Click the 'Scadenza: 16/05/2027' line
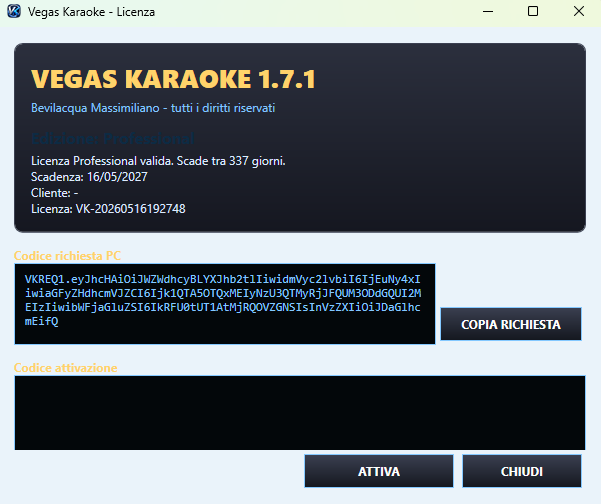The height and width of the screenshot is (504, 601). (x=89, y=177)
